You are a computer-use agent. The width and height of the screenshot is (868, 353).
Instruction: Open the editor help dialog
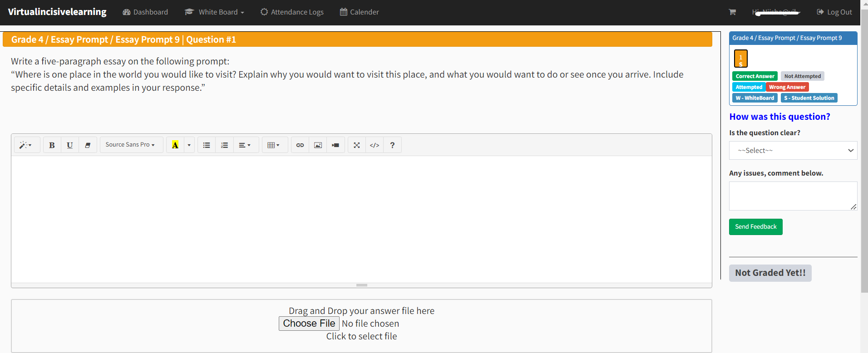(392, 145)
